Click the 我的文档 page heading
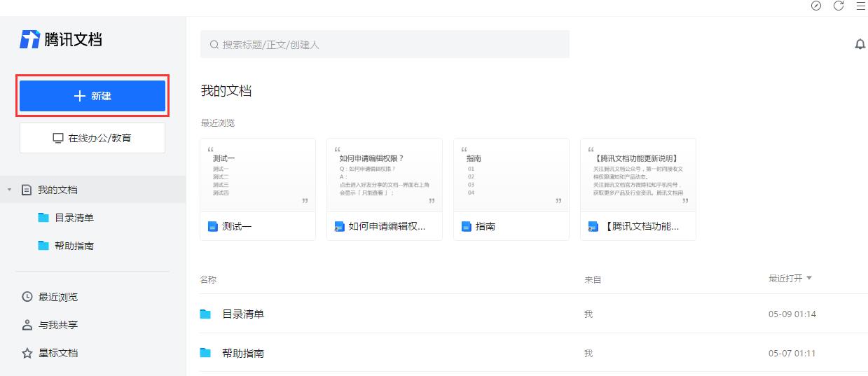 tap(226, 91)
